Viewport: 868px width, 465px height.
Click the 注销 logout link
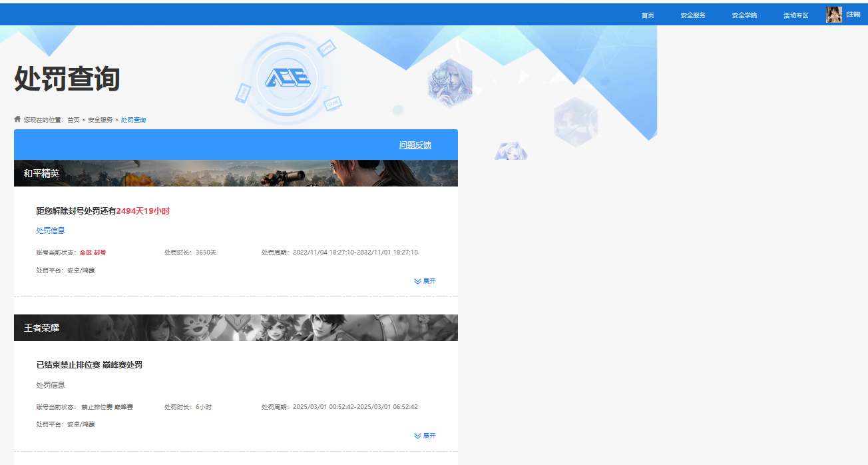point(853,15)
